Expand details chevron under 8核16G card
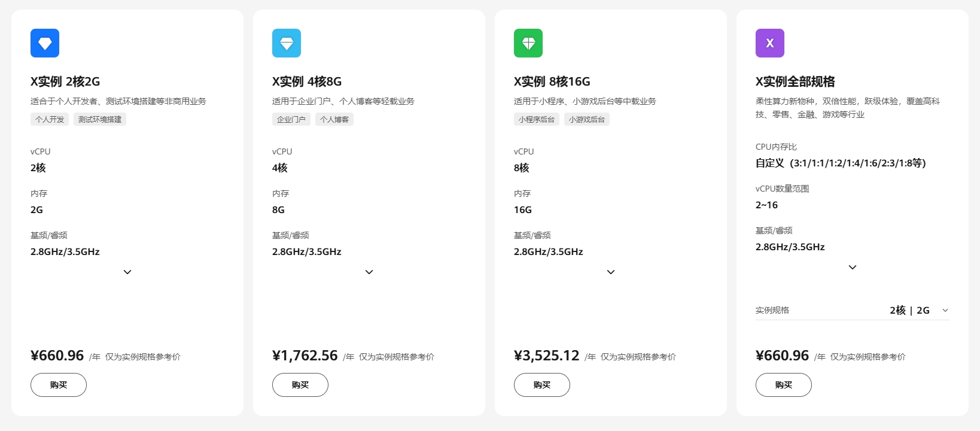The height and width of the screenshot is (431, 980). coord(611,272)
